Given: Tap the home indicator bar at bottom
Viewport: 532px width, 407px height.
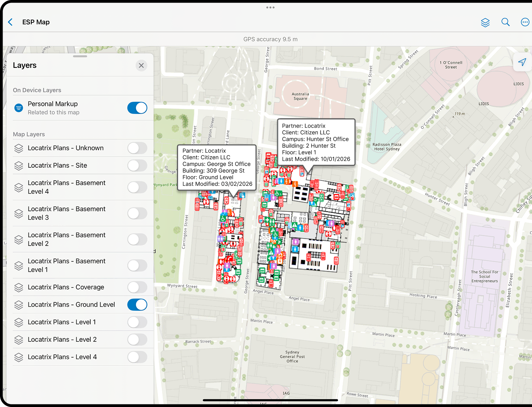Looking at the screenshot, I should coord(270,400).
